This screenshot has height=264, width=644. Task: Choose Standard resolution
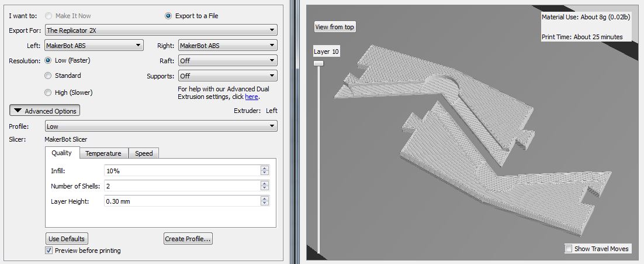[x=48, y=76]
